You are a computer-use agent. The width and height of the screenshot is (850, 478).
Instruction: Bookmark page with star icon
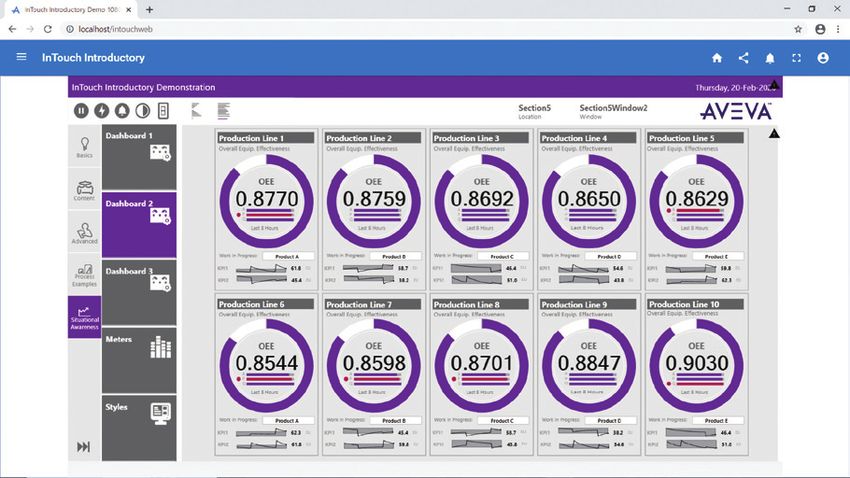coord(798,29)
